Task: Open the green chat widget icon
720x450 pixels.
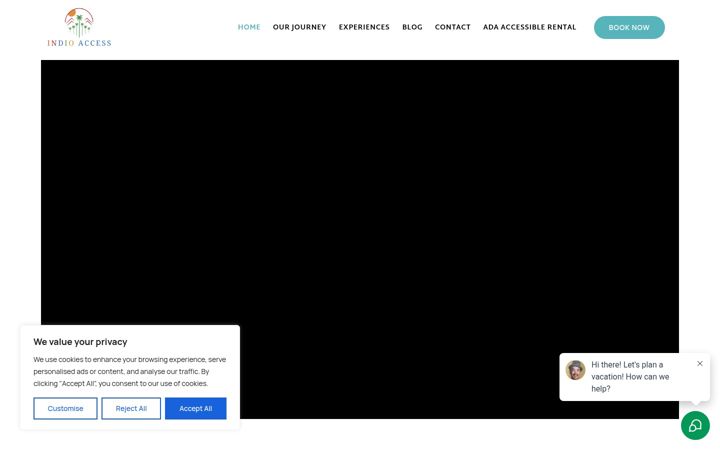Action: (x=695, y=425)
